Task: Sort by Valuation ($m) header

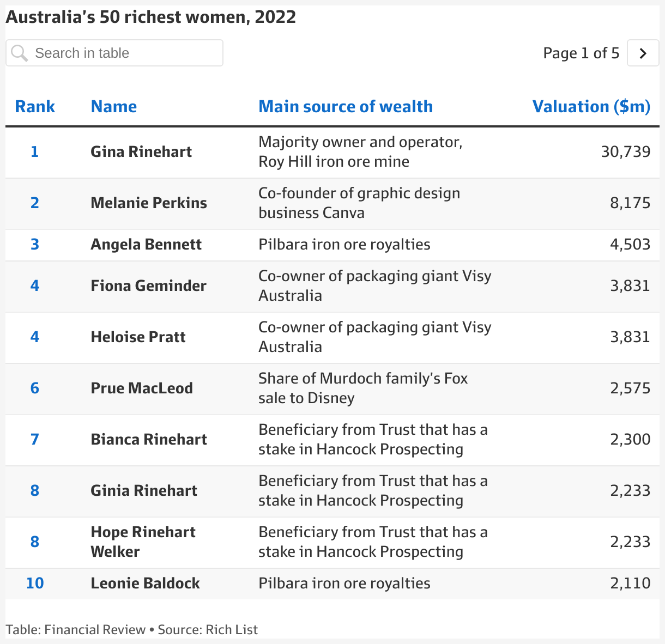Action: point(591,106)
